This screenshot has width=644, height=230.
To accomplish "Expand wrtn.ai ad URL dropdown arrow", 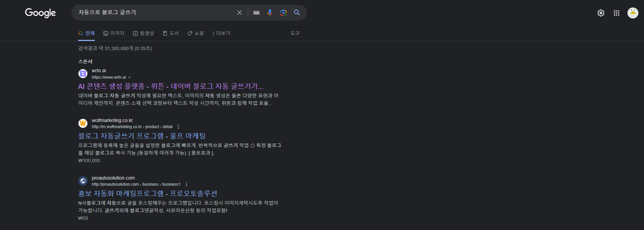I will [x=129, y=78].
